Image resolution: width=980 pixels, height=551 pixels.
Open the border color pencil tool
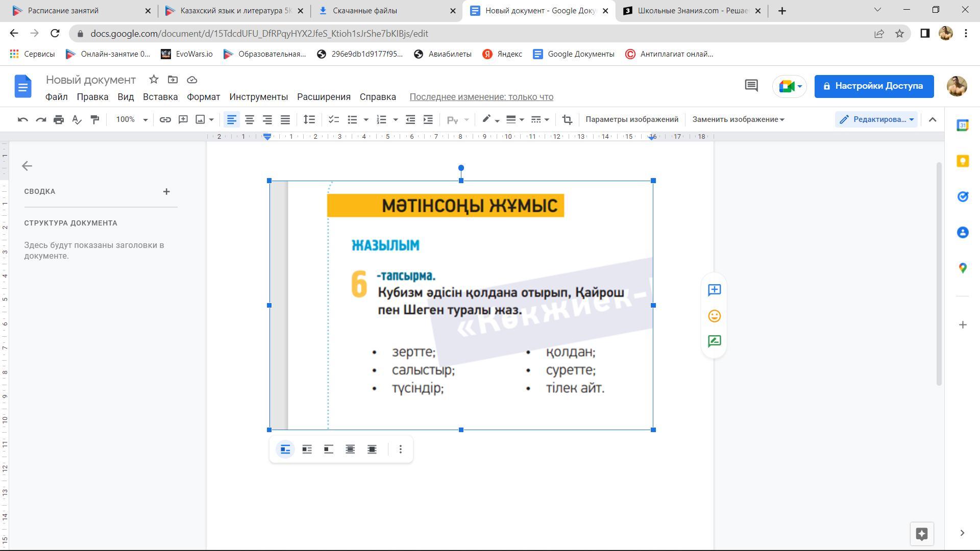pyautogui.click(x=487, y=119)
